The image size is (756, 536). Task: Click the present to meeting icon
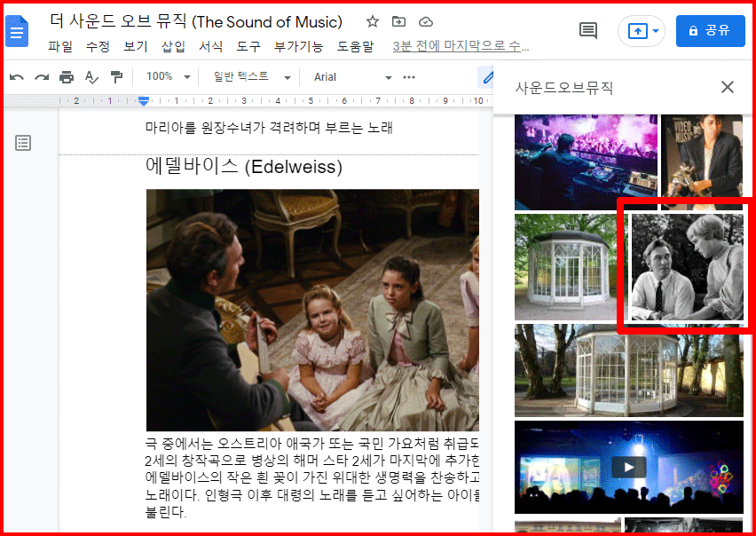coord(637,31)
